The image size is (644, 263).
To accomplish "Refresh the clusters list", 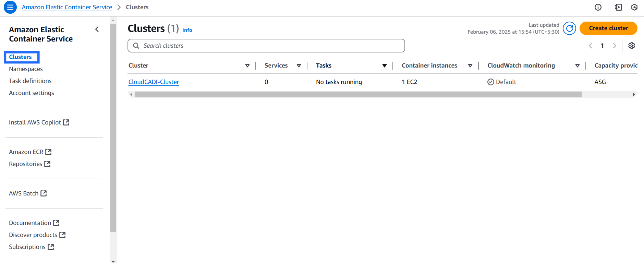I will (x=569, y=28).
